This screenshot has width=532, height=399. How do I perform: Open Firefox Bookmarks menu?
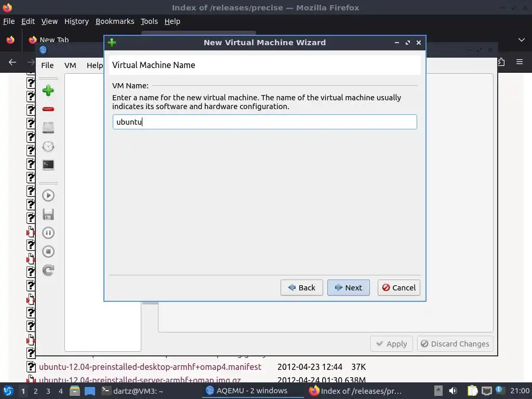pos(115,21)
